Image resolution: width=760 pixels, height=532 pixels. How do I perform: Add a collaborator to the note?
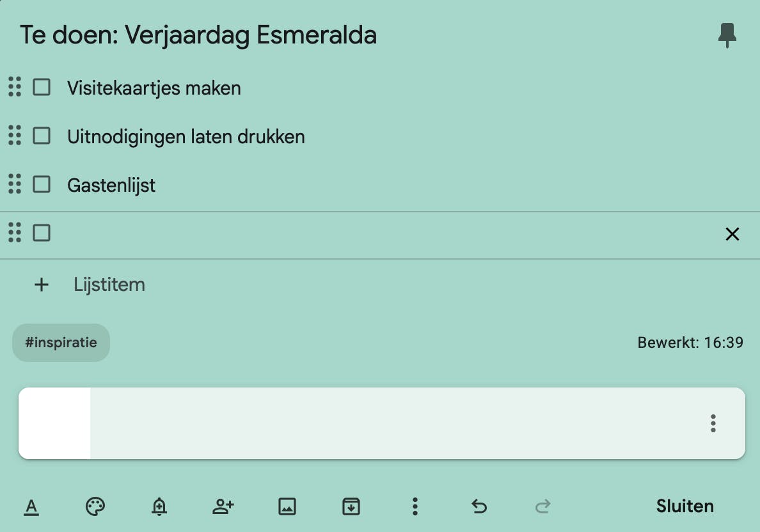(223, 507)
